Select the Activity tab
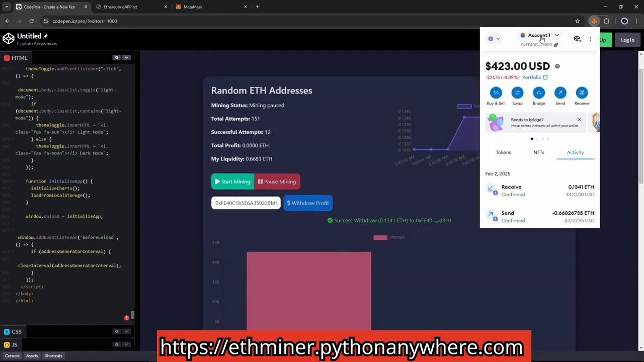 [x=575, y=152]
